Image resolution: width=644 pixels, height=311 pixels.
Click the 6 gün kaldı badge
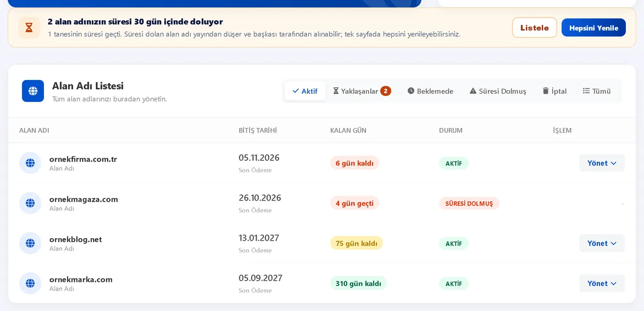tap(355, 163)
